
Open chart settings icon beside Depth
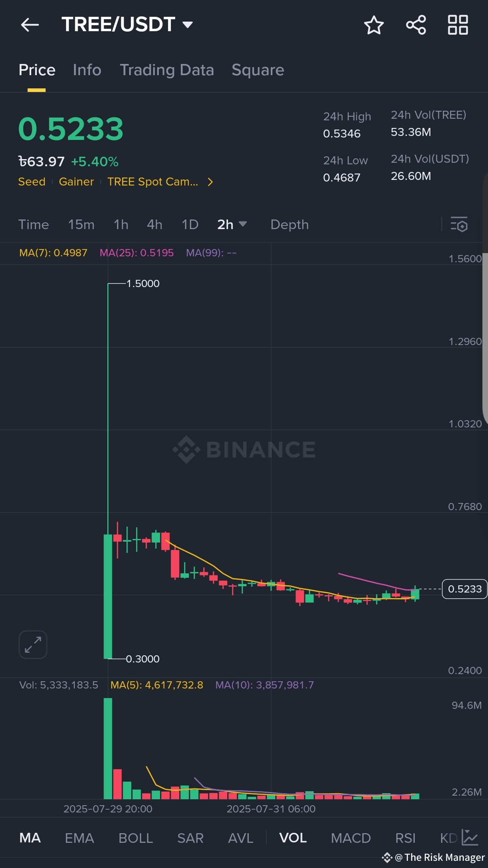tap(459, 224)
